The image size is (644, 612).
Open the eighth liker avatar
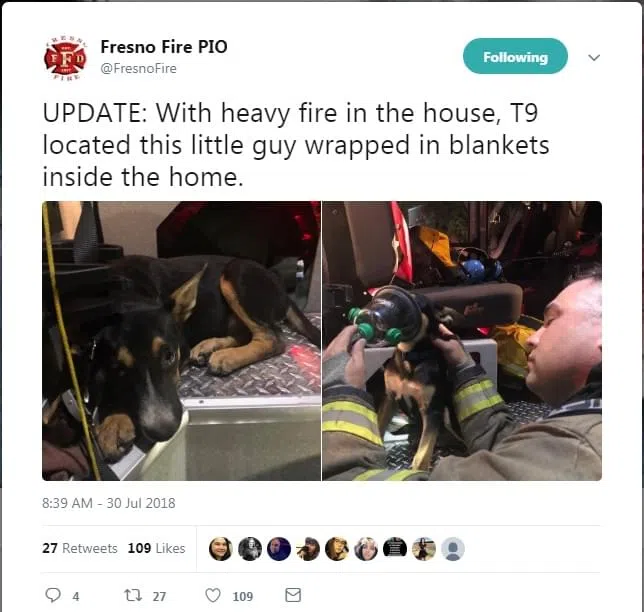tap(424, 549)
